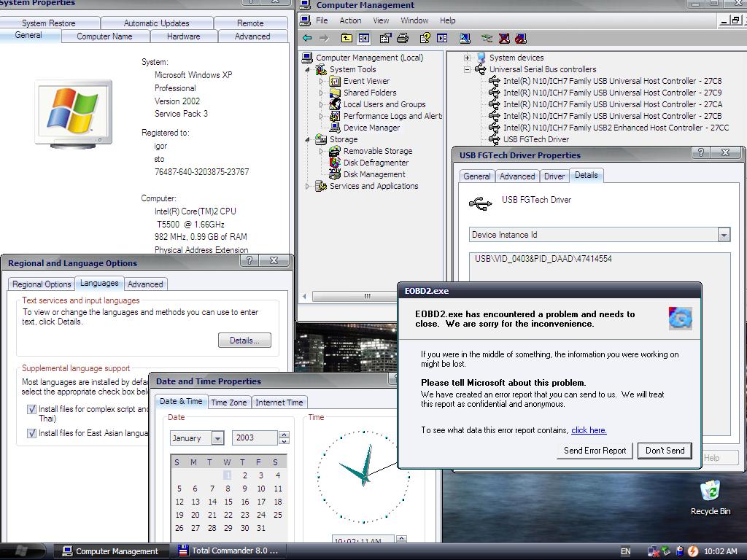Expand the Shared Folders tree node
Viewport: 747px width, 560px height.
point(322,93)
